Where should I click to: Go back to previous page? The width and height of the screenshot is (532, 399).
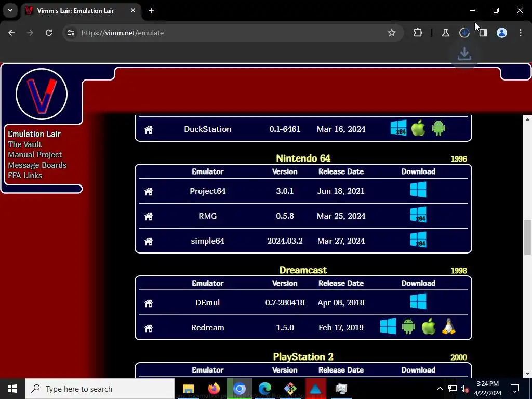[11, 33]
